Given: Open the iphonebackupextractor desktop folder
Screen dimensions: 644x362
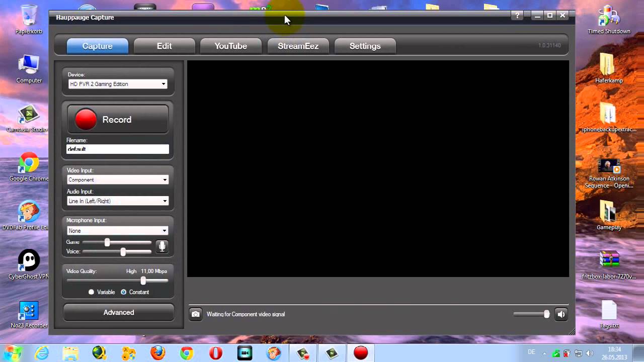Looking at the screenshot, I should (609, 118).
